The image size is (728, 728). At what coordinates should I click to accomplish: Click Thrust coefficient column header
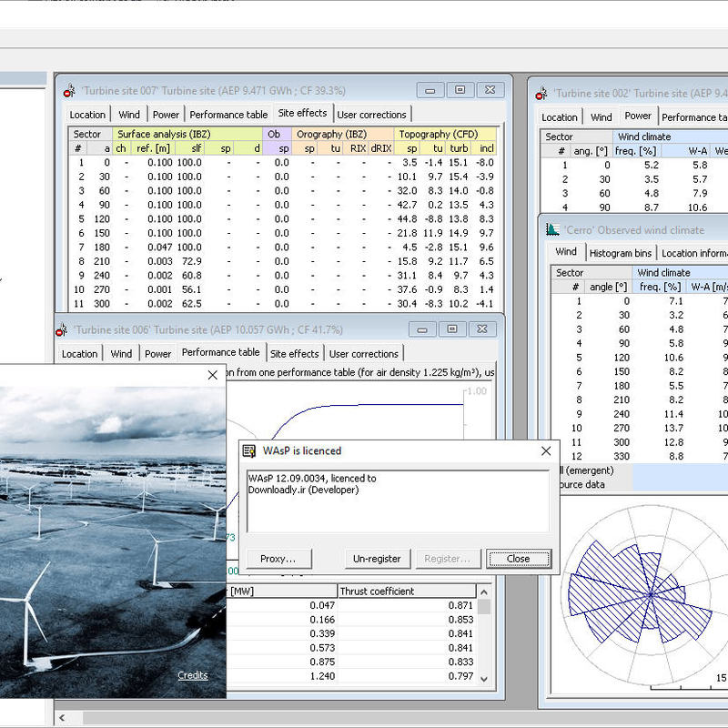tap(406, 591)
